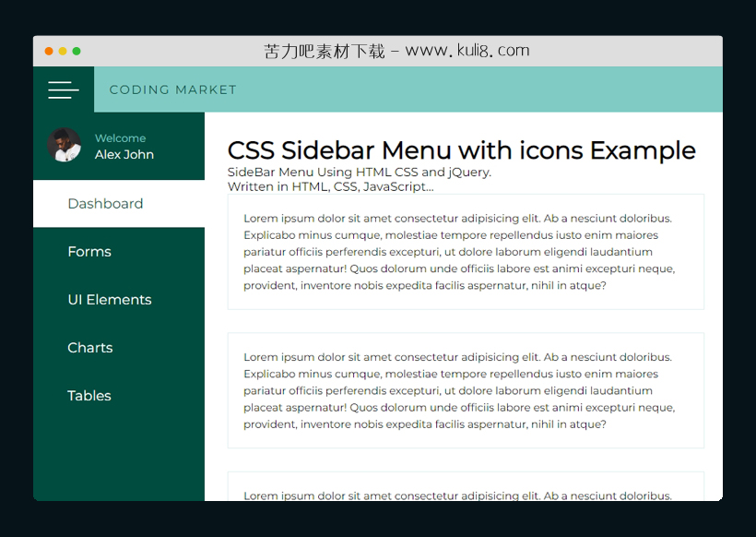Open the Dashboard menu item
Screen dimensions: 756x537
pos(105,204)
